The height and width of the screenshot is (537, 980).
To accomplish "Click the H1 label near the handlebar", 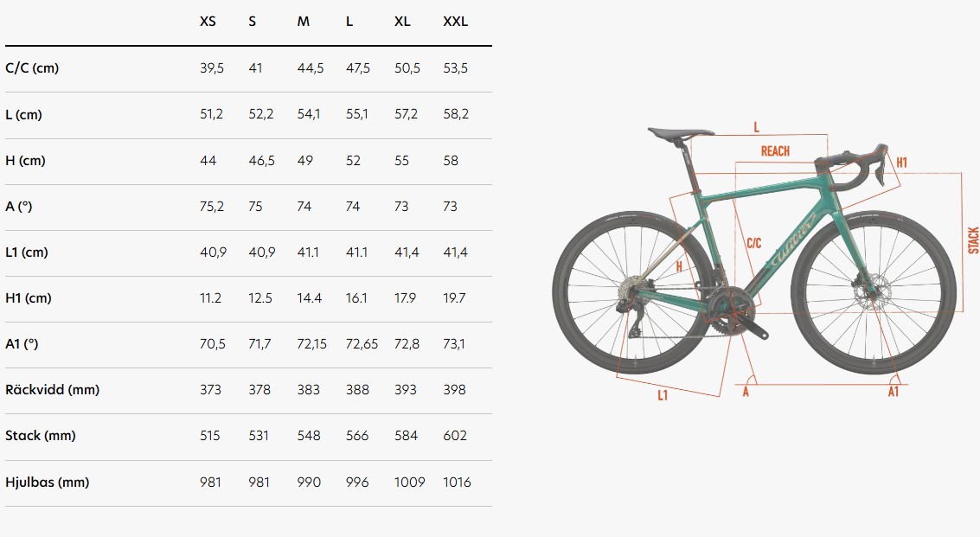I will [x=902, y=163].
